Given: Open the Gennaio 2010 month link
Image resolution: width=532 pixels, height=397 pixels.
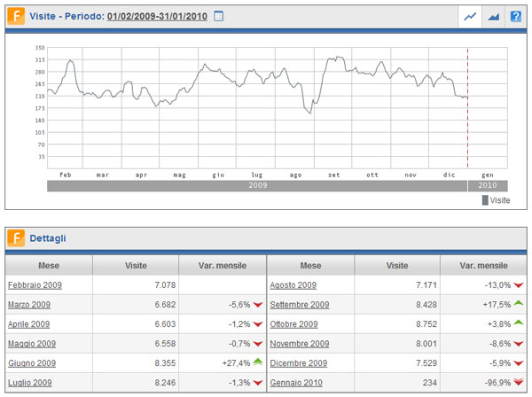Looking at the screenshot, I should [x=298, y=383].
